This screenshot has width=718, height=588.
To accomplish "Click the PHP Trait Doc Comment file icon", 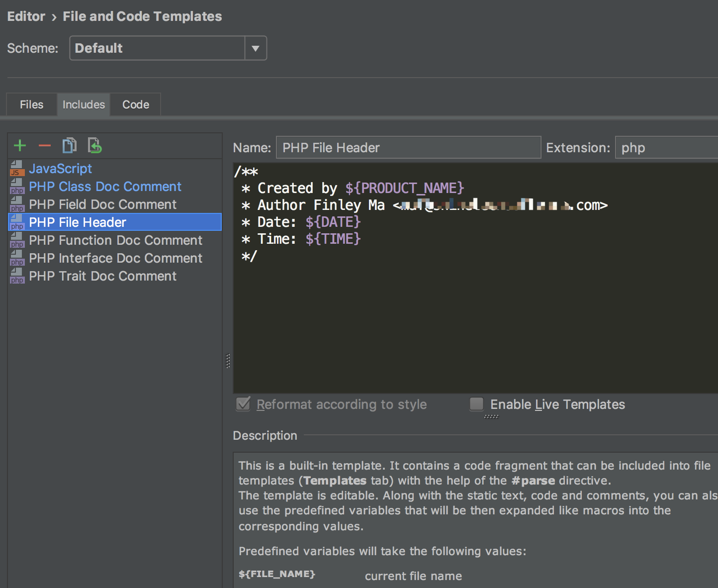I will tap(17, 276).
